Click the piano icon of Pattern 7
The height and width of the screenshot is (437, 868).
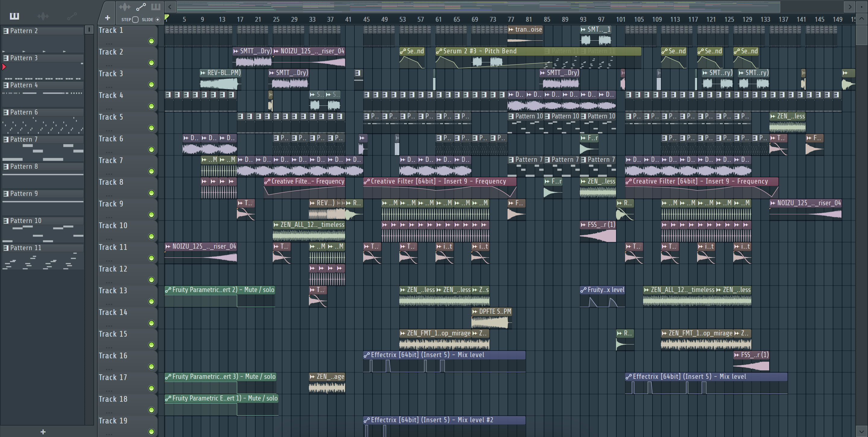pyautogui.click(x=6, y=140)
